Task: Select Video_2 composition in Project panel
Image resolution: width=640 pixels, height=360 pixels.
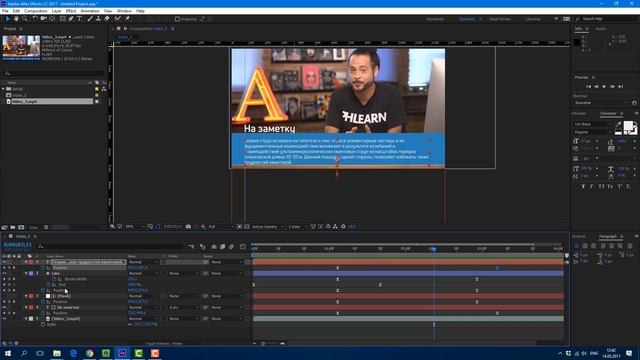Action: (19, 95)
